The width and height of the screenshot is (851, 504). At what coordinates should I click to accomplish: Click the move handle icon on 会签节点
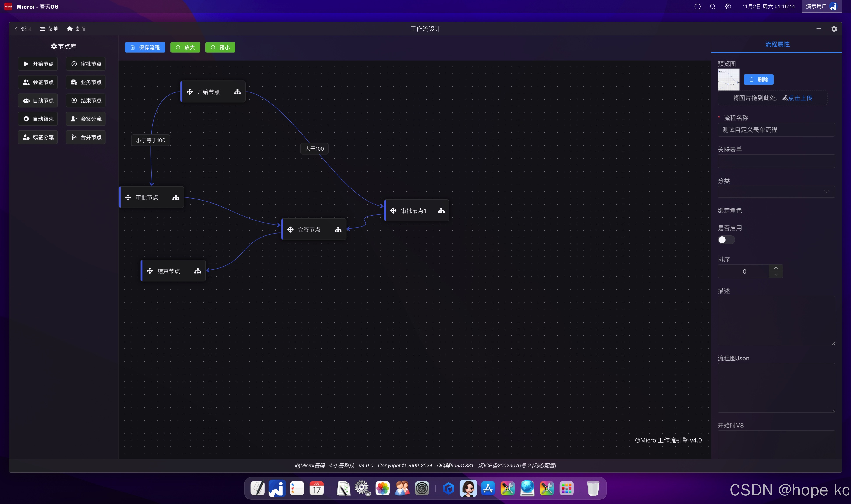pyautogui.click(x=291, y=230)
